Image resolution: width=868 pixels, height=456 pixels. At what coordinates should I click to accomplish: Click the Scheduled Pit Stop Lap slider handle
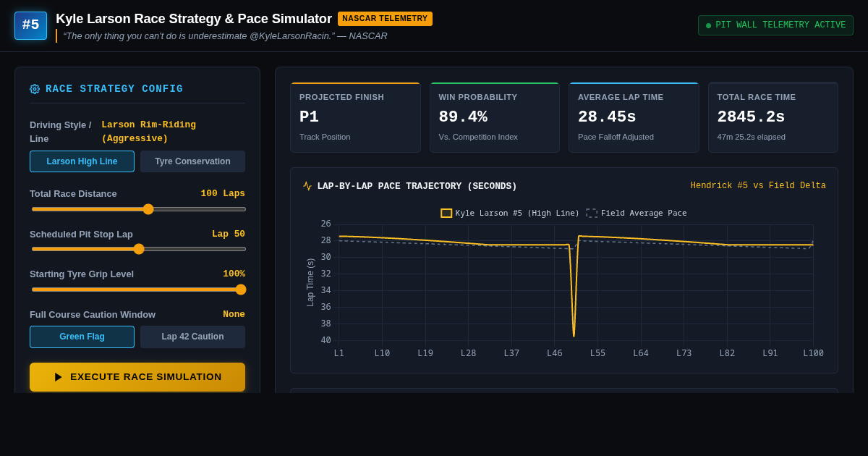(x=139, y=249)
